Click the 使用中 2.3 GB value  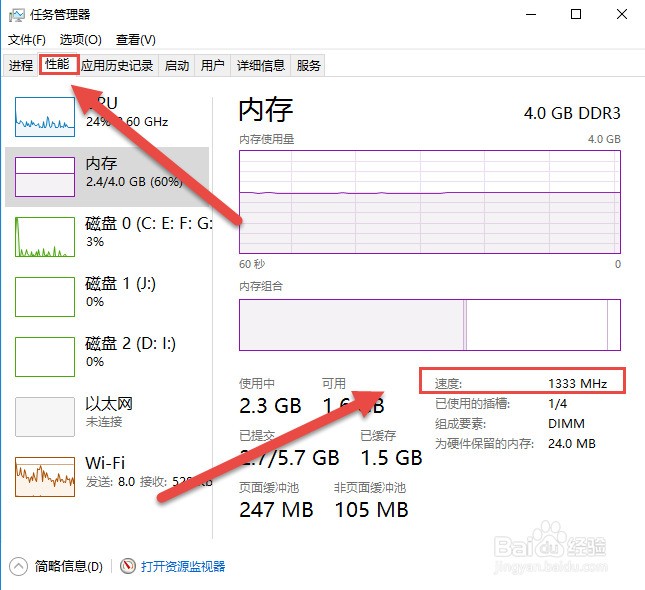[270, 406]
